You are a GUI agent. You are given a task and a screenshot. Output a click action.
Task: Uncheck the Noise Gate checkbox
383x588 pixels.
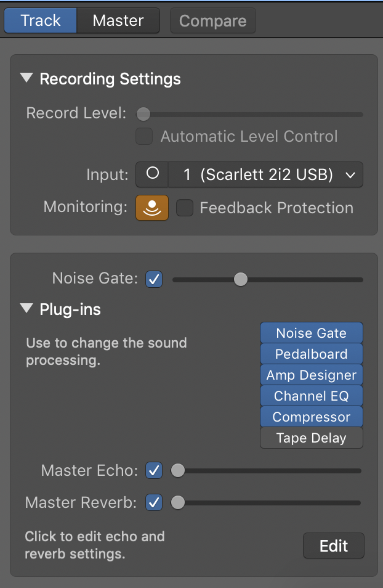click(154, 280)
